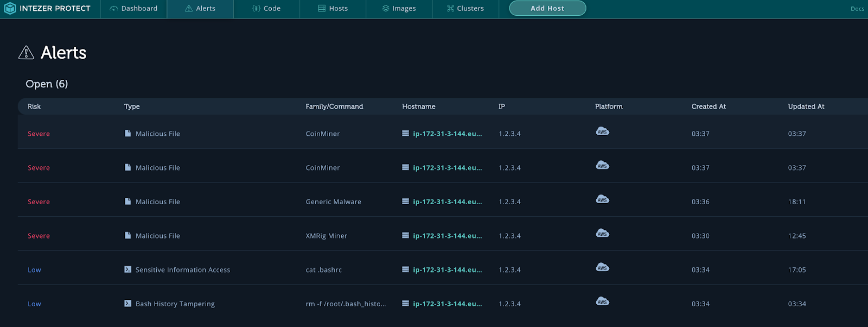Click file icon in XMRig Miner row
Image resolution: width=868 pixels, height=327 pixels.
[x=127, y=235]
